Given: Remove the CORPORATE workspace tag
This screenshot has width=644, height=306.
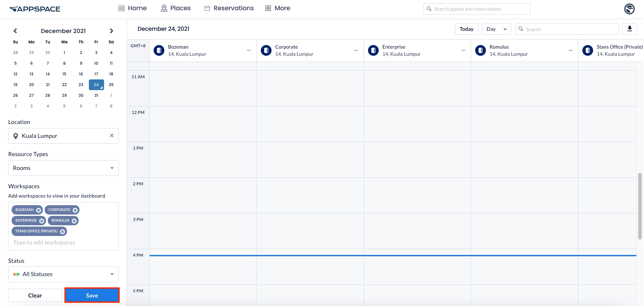Looking at the screenshot, I should (x=75, y=210).
